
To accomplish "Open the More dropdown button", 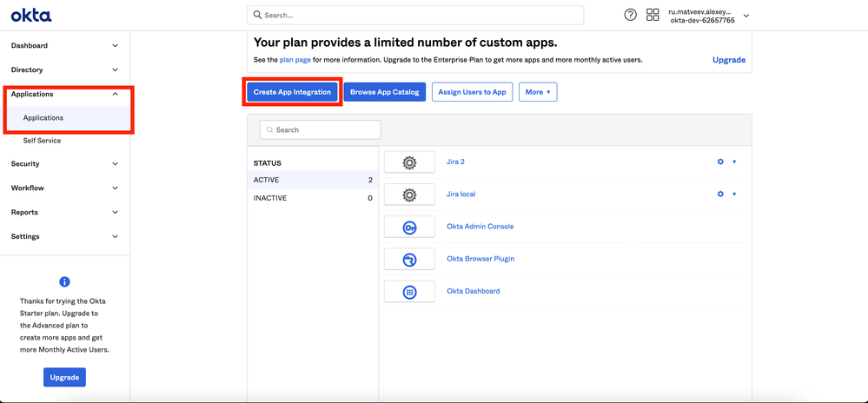I will [538, 92].
